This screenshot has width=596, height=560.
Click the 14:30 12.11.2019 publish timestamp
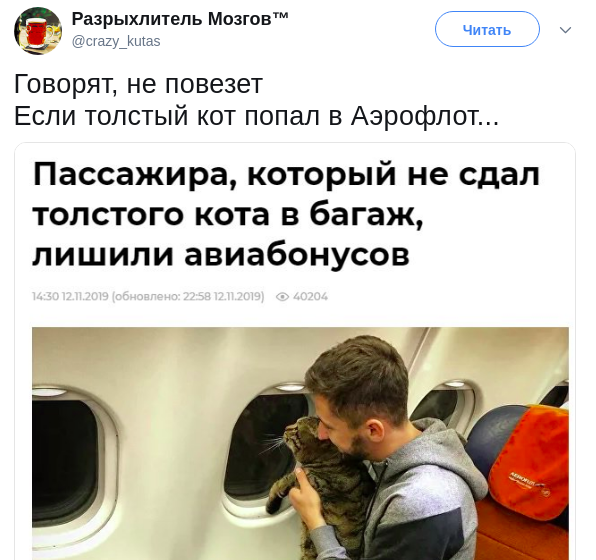tap(71, 297)
